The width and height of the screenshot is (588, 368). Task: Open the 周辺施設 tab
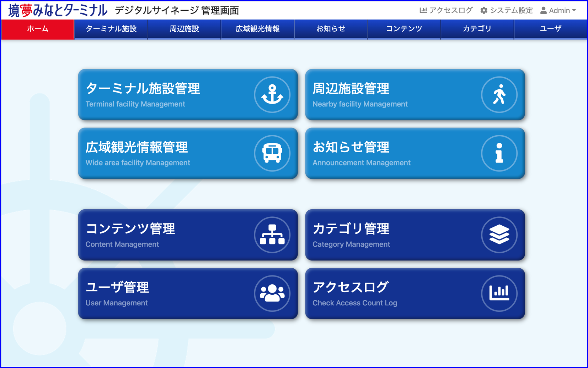click(184, 29)
